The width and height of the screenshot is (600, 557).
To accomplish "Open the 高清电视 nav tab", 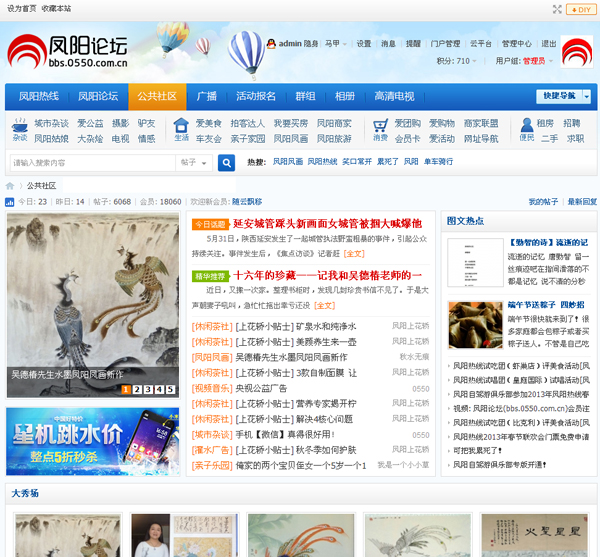I will (x=394, y=96).
